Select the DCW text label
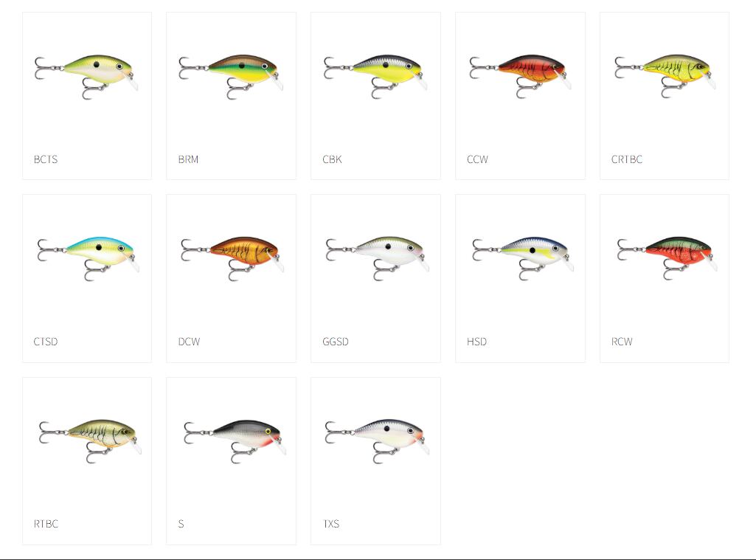The height and width of the screenshot is (560, 756). [189, 342]
